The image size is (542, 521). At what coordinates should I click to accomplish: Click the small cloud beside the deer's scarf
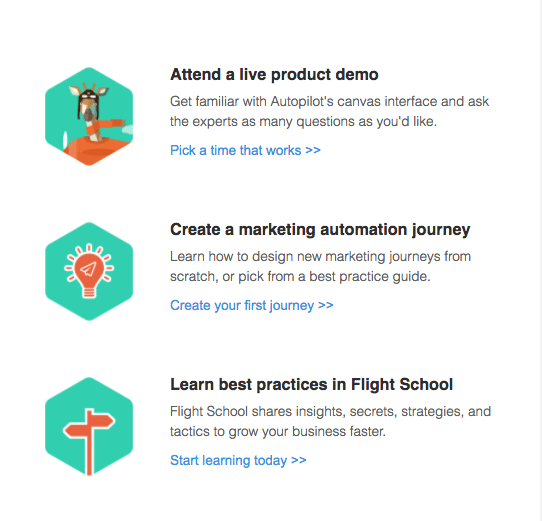[x=128, y=129]
